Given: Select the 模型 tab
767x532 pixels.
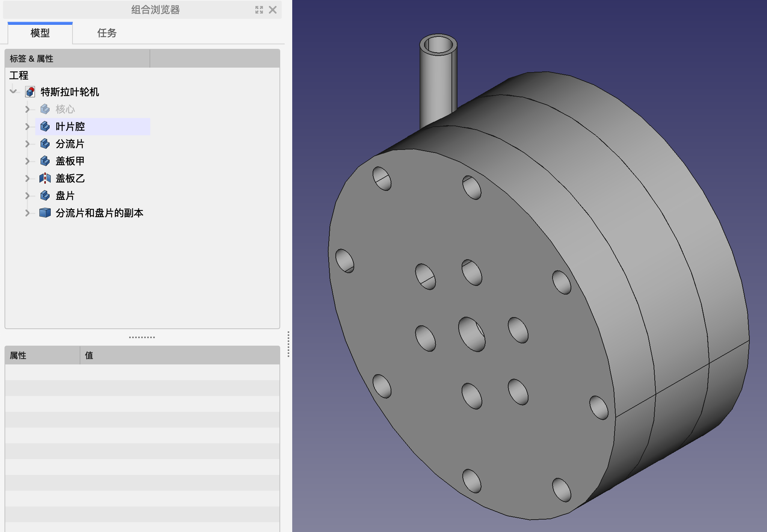Looking at the screenshot, I should point(40,33).
